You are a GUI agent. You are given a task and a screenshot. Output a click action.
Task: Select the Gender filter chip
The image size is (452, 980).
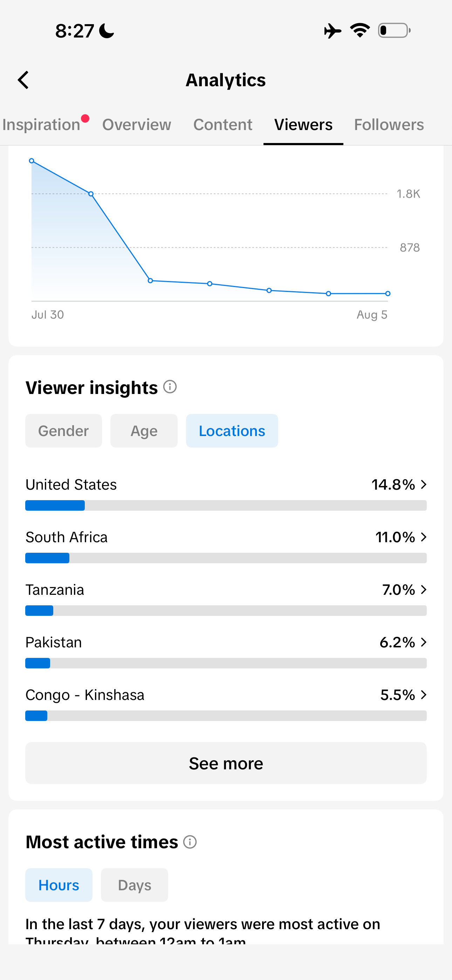[63, 431]
